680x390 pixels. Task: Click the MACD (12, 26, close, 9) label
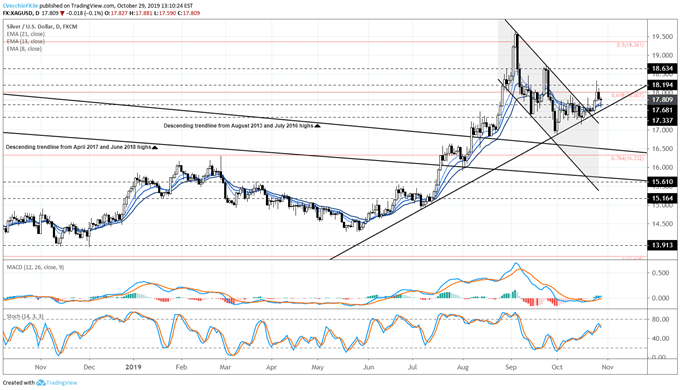[x=35, y=267]
